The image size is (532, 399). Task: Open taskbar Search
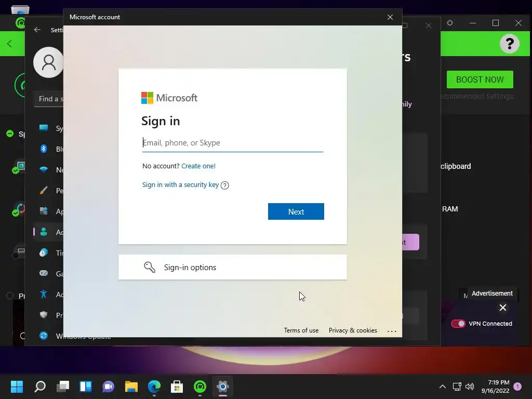tap(40, 387)
